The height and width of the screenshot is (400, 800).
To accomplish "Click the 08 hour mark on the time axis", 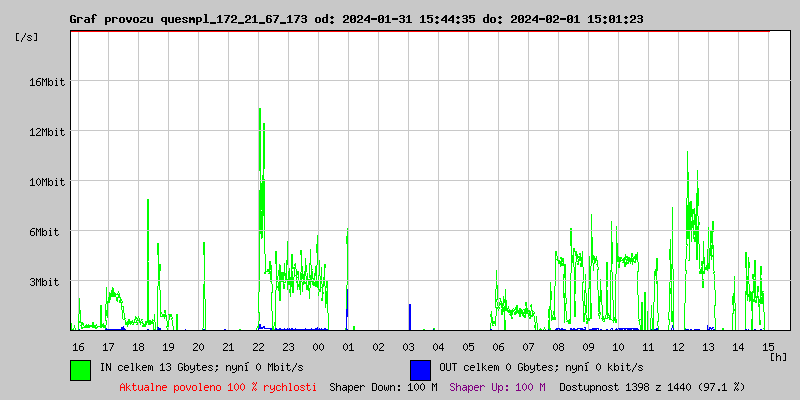I will (x=558, y=347).
